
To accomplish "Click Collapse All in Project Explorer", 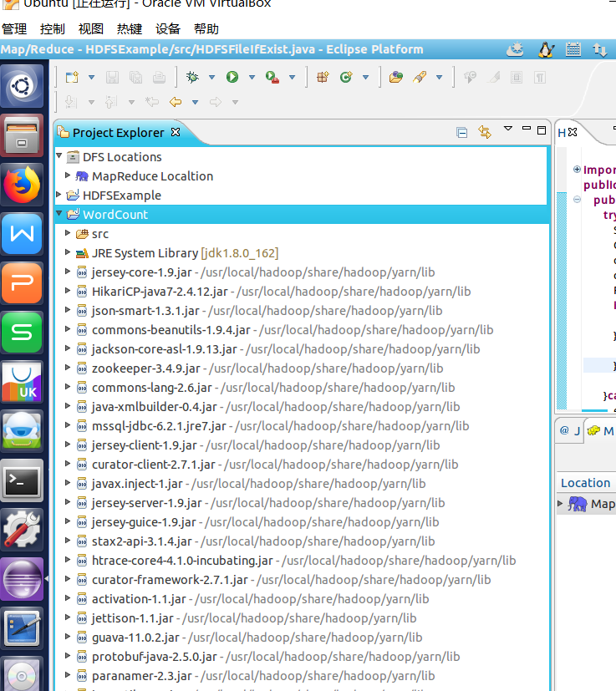I will [461, 132].
